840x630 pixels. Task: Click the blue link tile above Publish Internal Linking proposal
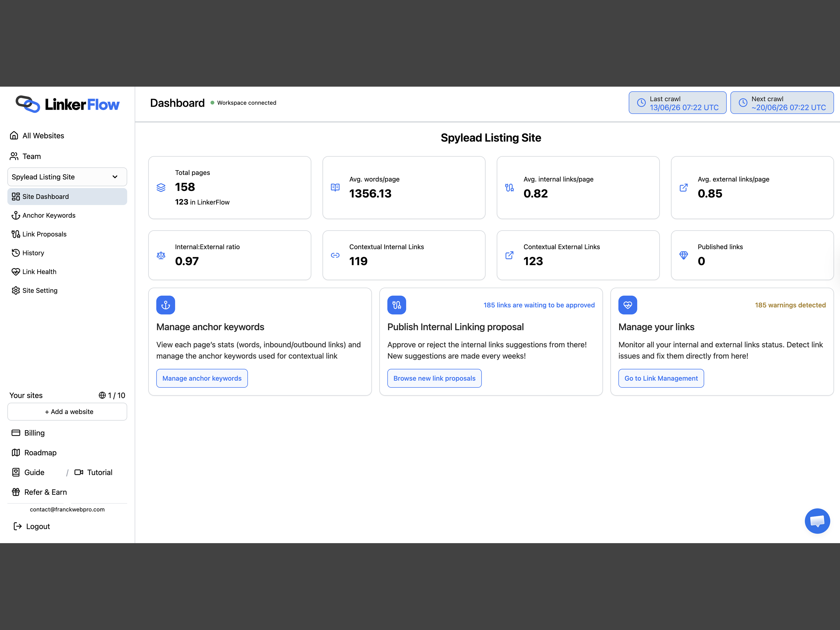[x=397, y=305]
